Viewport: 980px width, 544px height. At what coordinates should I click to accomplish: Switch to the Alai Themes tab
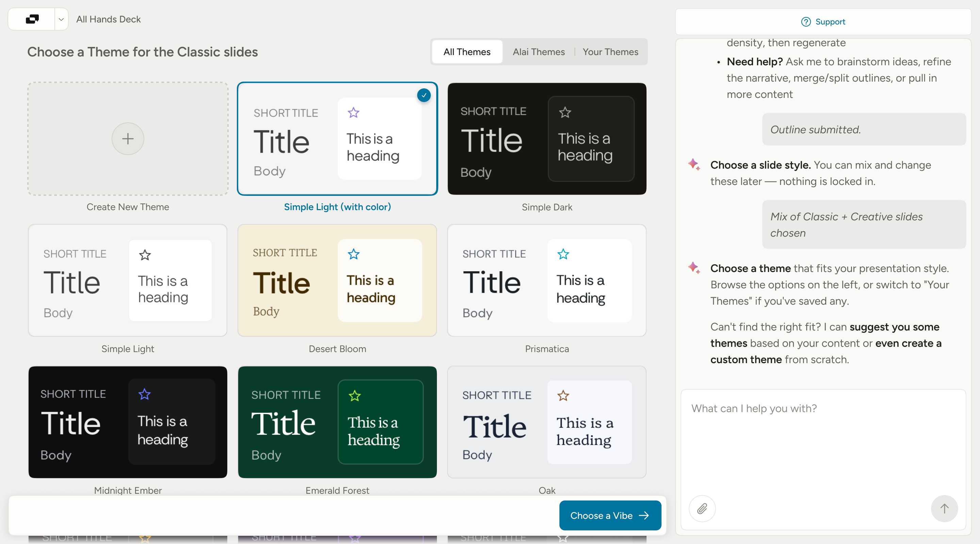(538, 52)
